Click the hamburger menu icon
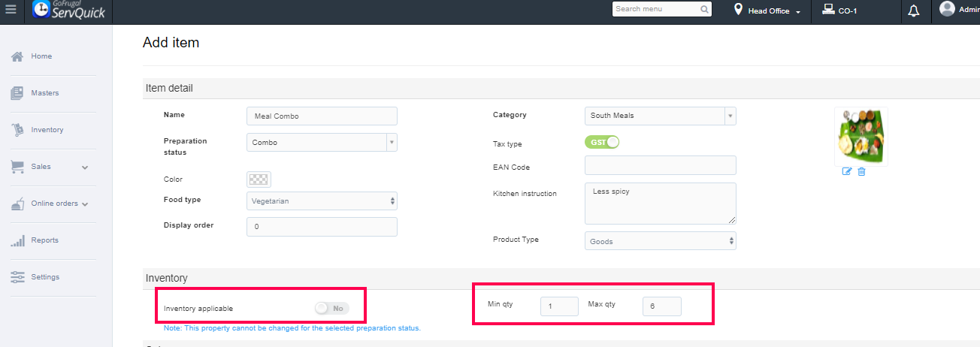This screenshot has width=980, height=347. (11, 10)
